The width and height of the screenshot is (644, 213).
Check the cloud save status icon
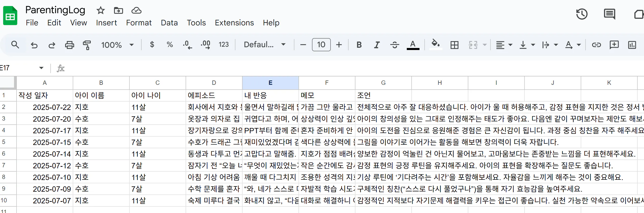[x=137, y=10]
